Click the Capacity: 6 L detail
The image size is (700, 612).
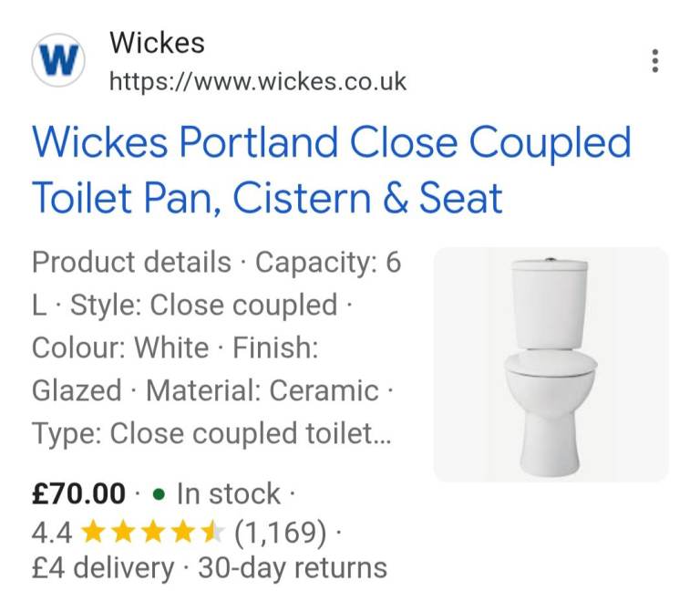(327, 263)
